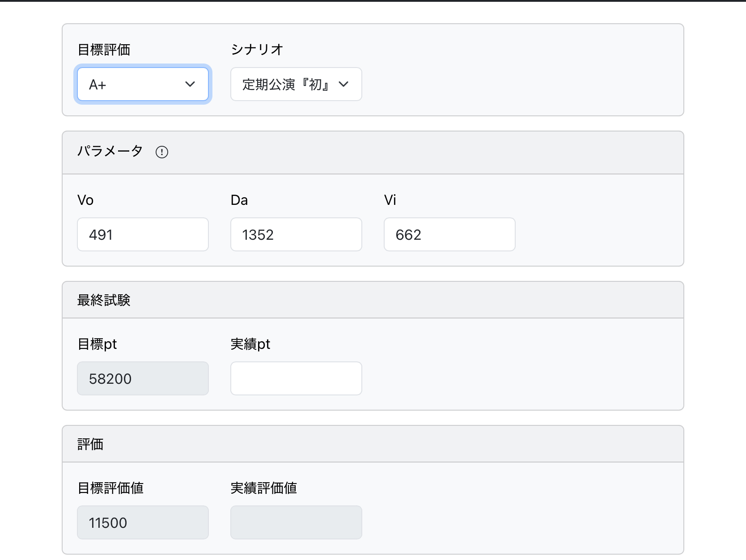Click the info icon beside パラメータ
The width and height of the screenshot is (746, 560).
pyautogui.click(x=162, y=153)
